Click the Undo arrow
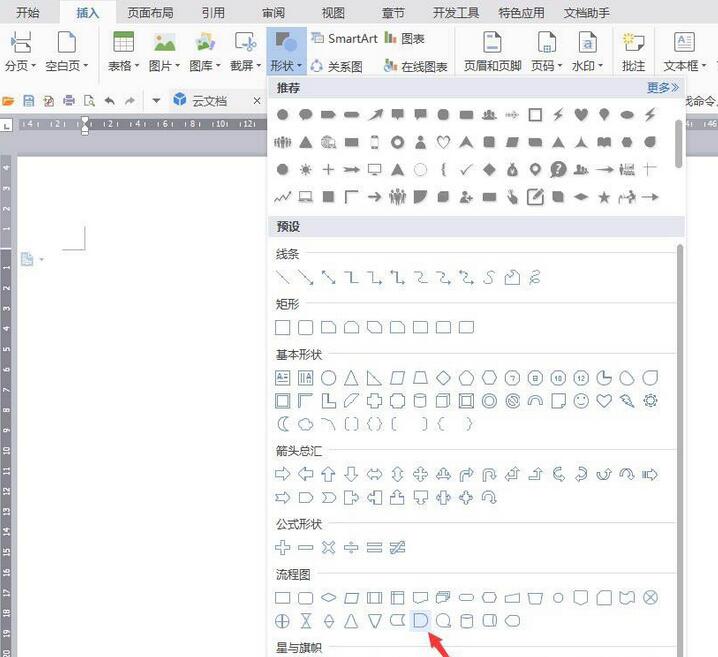This screenshot has width=718, height=657. coord(109,100)
